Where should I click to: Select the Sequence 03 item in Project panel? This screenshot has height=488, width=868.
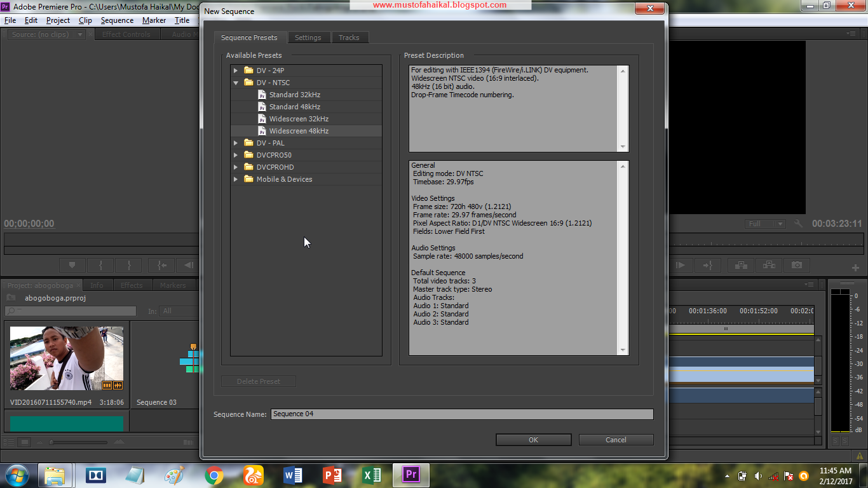tap(157, 402)
